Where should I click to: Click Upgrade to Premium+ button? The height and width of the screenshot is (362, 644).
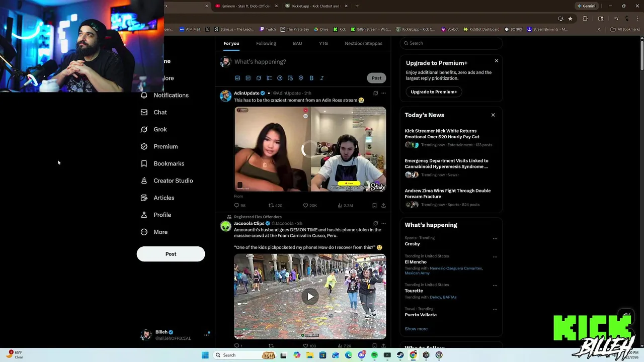coord(434,92)
